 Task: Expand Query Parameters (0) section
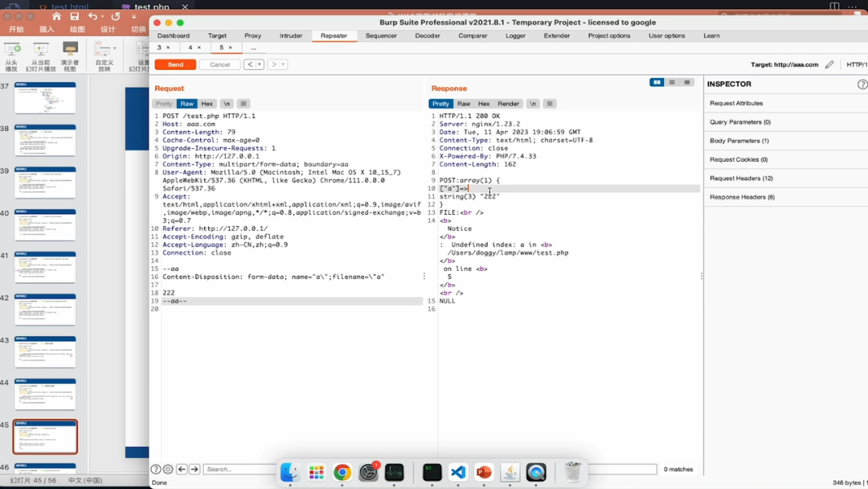coord(786,121)
